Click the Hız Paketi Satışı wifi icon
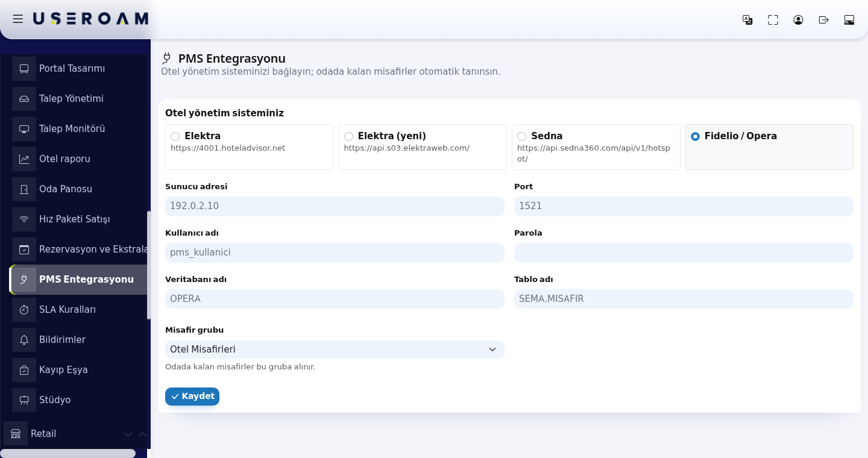This screenshot has width=868, height=458. tap(24, 219)
